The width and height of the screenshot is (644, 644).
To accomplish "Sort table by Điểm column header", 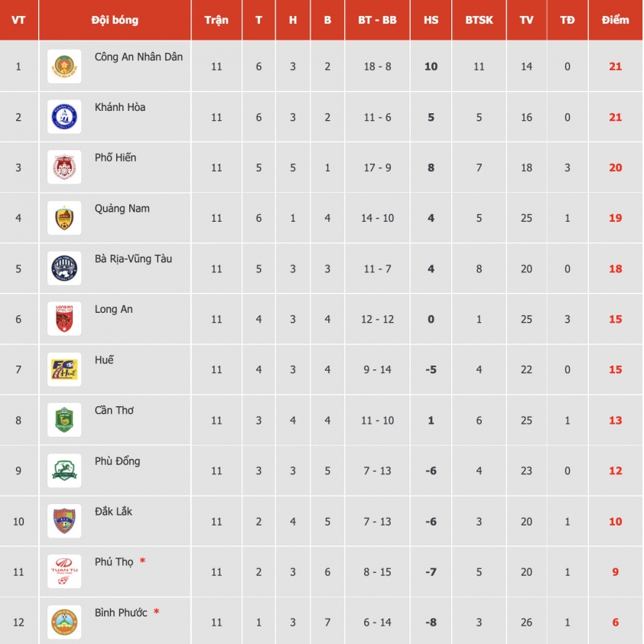I will pos(615,20).
